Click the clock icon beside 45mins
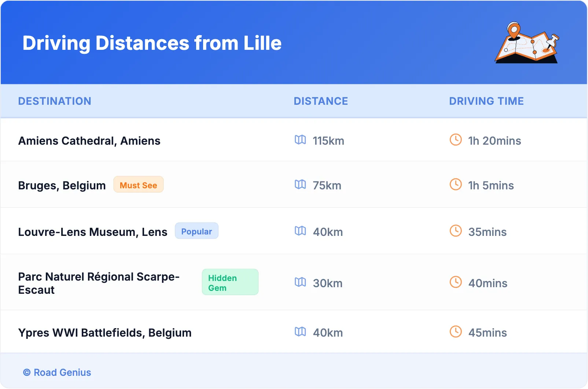Viewport: 588px width, 389px height. [x=456, y=332]
